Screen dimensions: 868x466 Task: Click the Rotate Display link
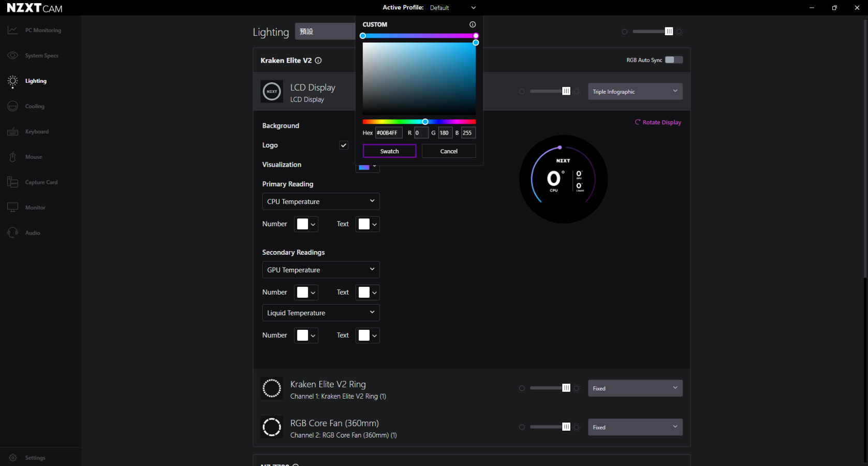coord(658,123)
